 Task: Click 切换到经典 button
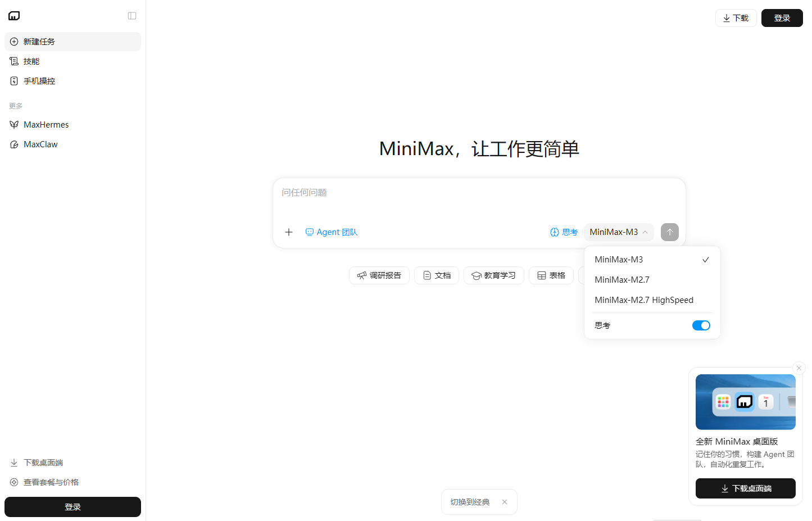click(470, 502)
